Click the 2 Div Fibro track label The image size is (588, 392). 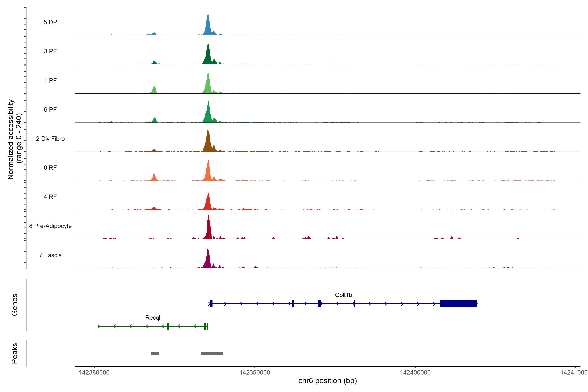50,139
